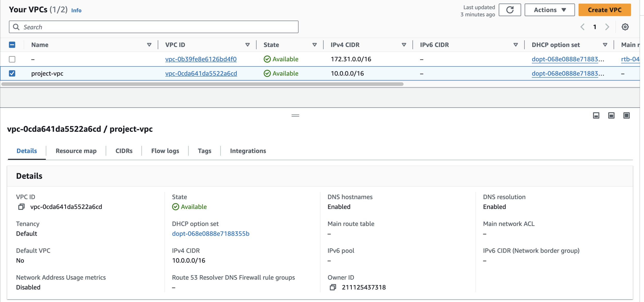Viewport: 644px width, 302px height.
Task: Expand split panel to full icon
Action: 626,116
